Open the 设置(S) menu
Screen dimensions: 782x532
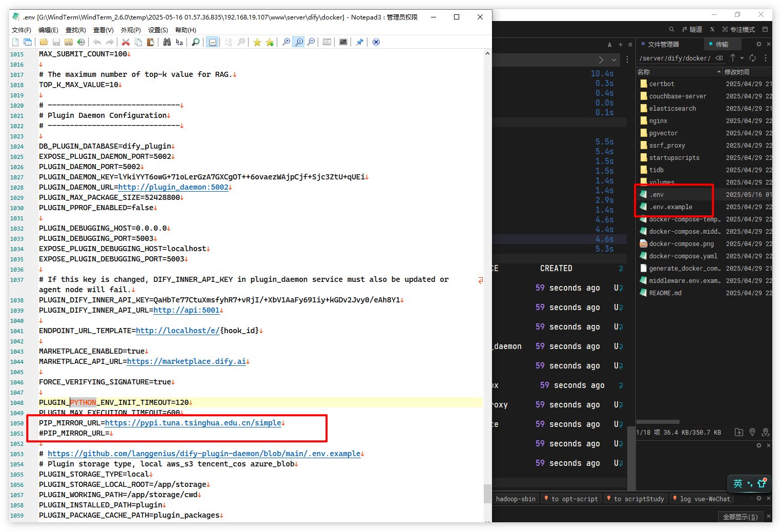[158, 30]
